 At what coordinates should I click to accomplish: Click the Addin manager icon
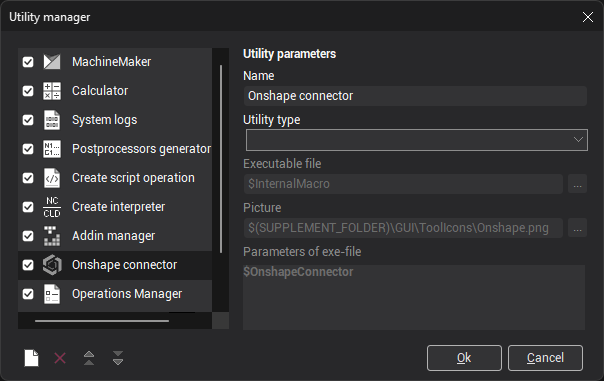52,236
